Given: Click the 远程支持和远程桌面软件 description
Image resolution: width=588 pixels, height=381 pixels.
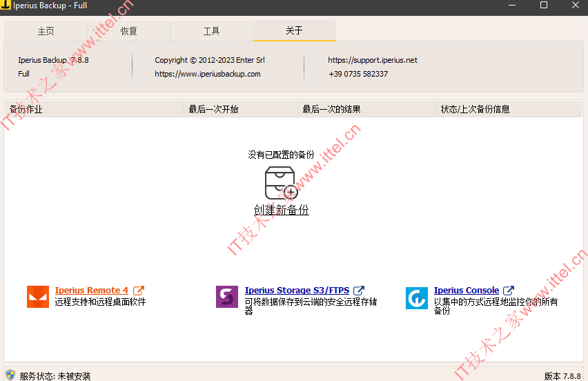Looking at the screenshot, I should 100,302.
